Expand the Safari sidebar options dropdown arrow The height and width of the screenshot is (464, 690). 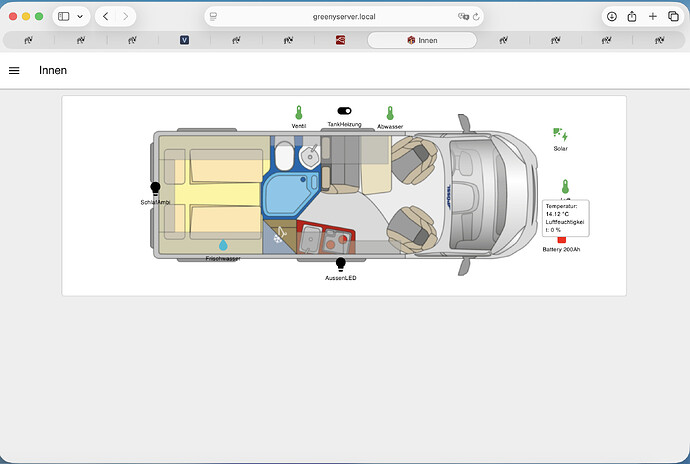(80, 16)
